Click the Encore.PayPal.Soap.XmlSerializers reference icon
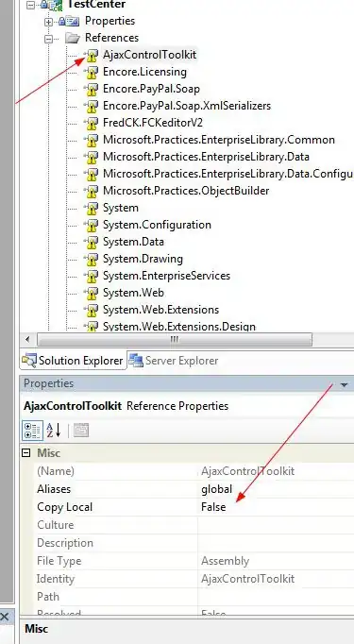354x644 pixels. [x=91, y=106]
